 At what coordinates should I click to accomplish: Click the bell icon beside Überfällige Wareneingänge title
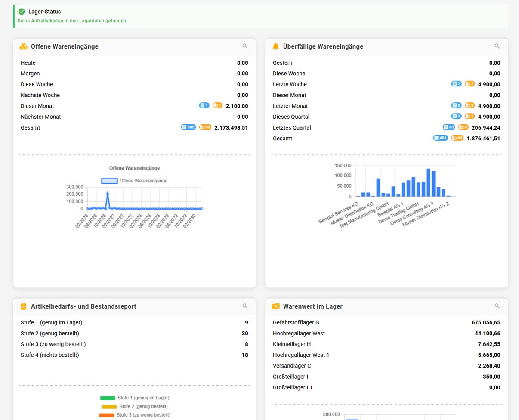[276, 46]
